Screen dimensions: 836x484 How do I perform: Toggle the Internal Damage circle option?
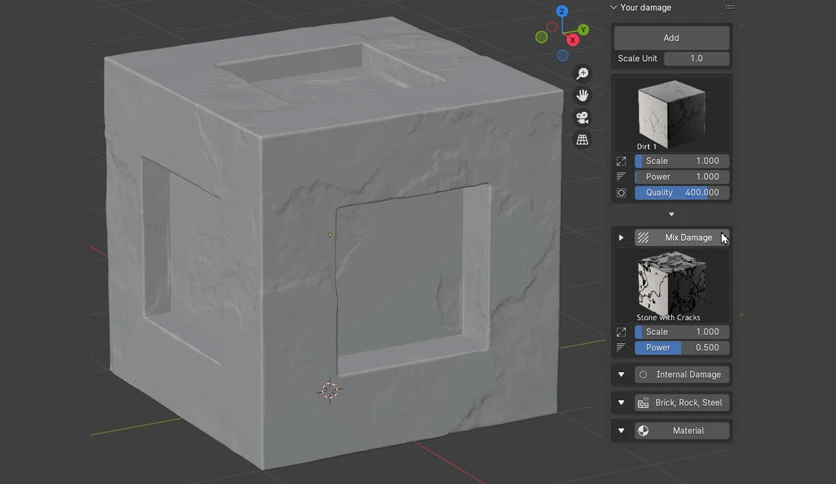644,375
